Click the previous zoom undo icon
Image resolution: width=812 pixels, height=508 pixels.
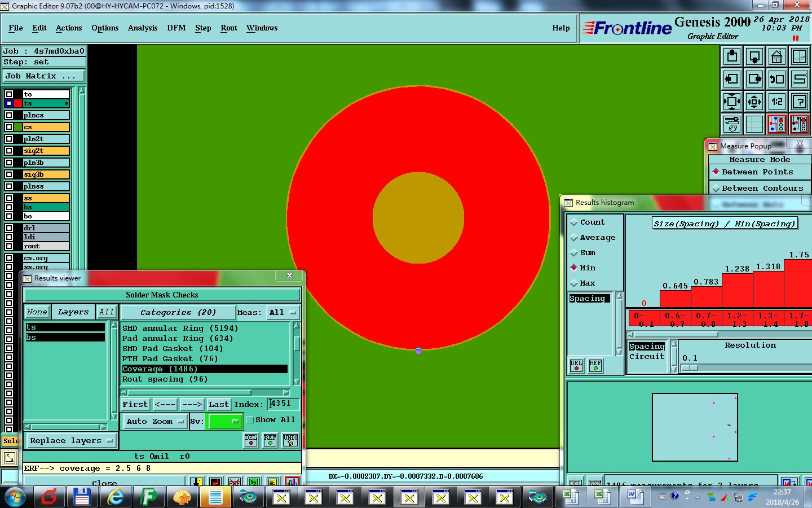pos(777,79)
